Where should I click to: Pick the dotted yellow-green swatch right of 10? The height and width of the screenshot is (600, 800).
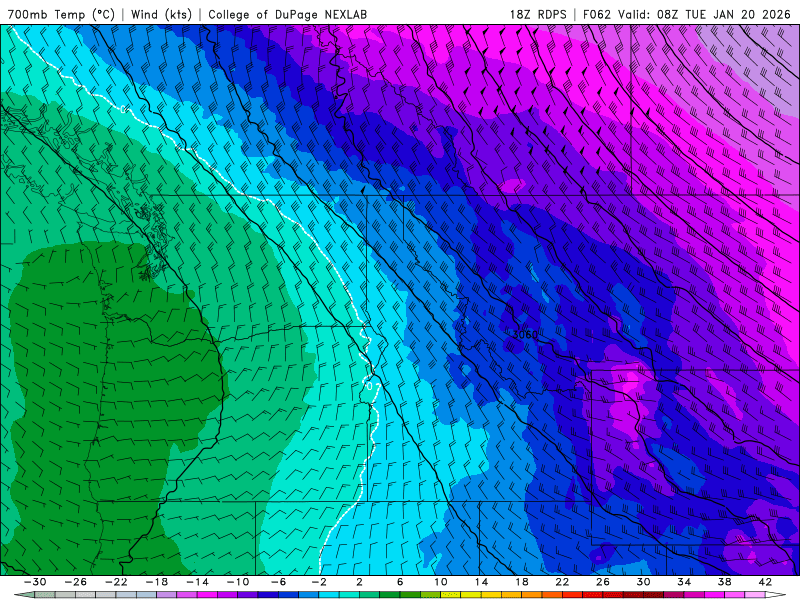[x=451, y=595]
